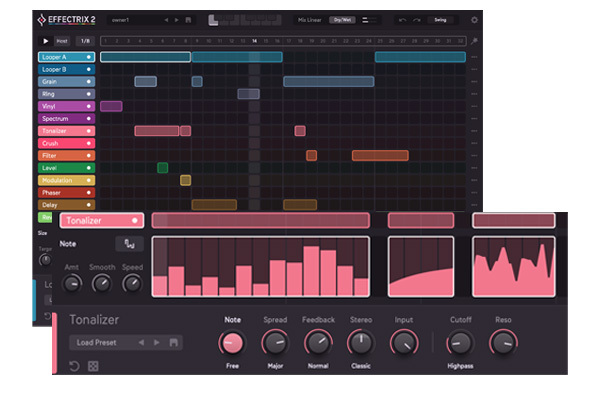
Task: Click the Host sync button
Action: click(62, 41)
